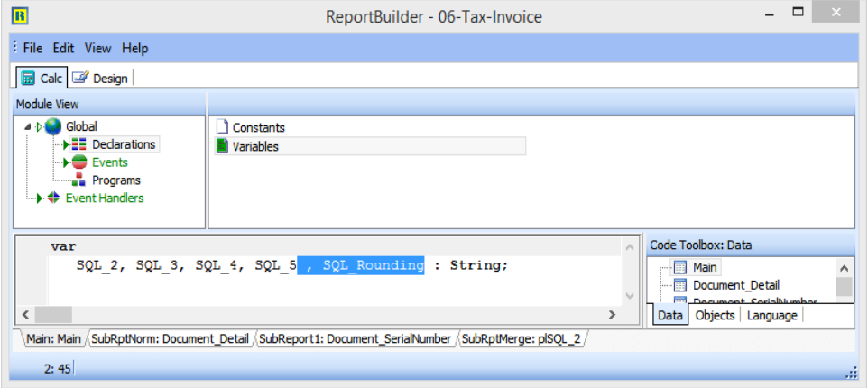Open the Language tab in Code Toolbox
This screenshot has width=868, height=388.
tap(771, 315)
